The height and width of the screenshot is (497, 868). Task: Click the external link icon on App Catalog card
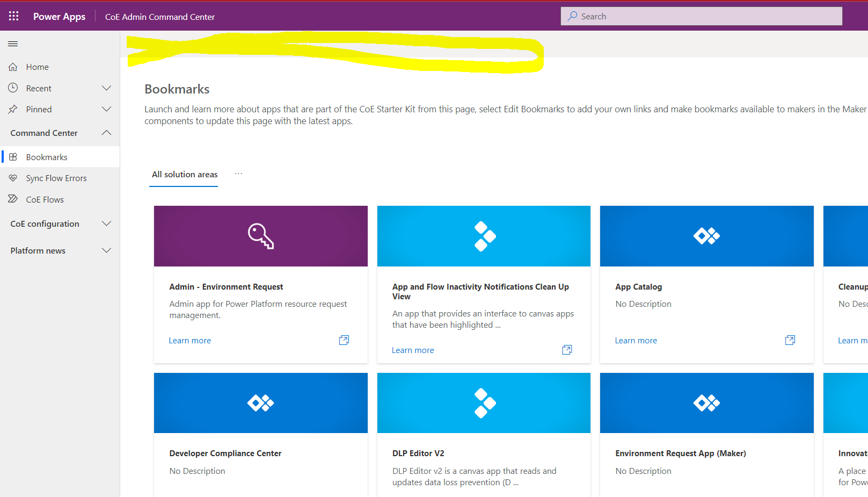click(790, 340)
